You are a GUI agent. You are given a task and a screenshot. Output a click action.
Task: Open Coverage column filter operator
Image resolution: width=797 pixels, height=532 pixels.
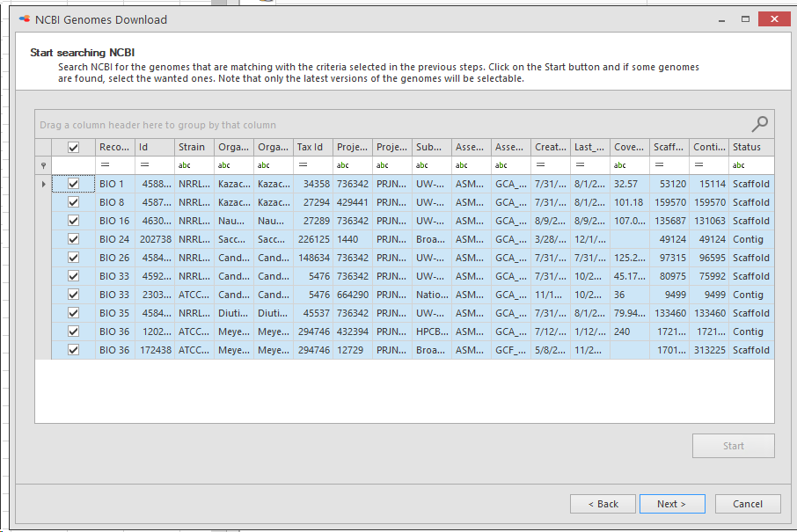[x=619, y=165]
